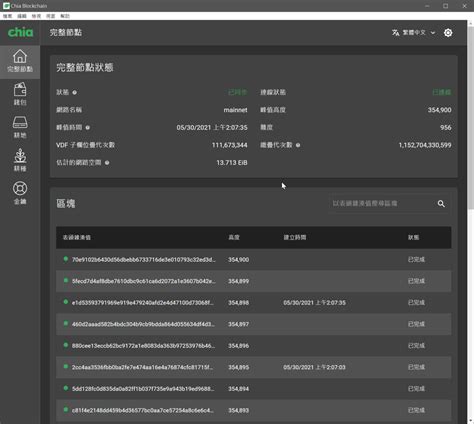Open block hash starting 5dd128fc0d835da0
474x424 pixels.
143,389
